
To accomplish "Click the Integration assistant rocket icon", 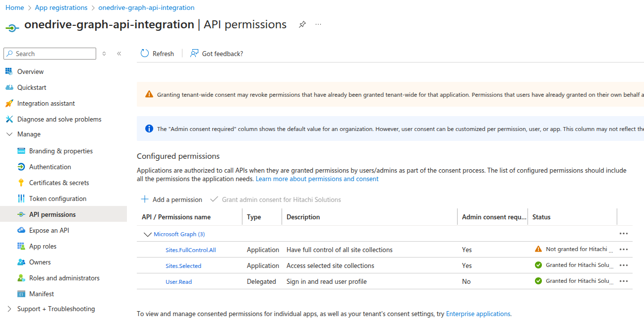I will coord(9,103).
